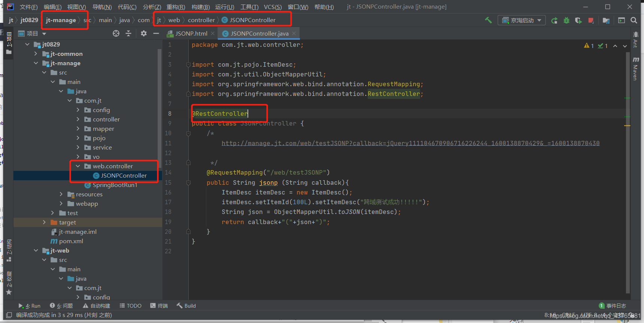Open Project Structure icon in toolbar
This screenshot has width=644, height=323.
pos(606,20)
